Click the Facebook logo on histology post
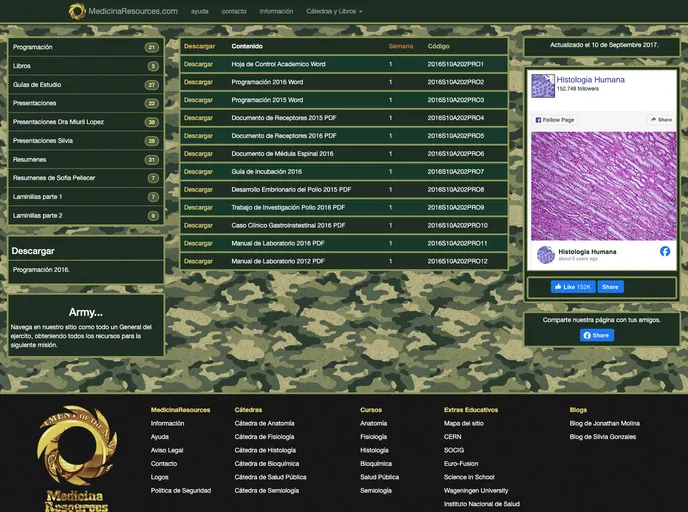The width and height of the screenshot is (688, 512). pyautogui.click(x=665, y=251)
